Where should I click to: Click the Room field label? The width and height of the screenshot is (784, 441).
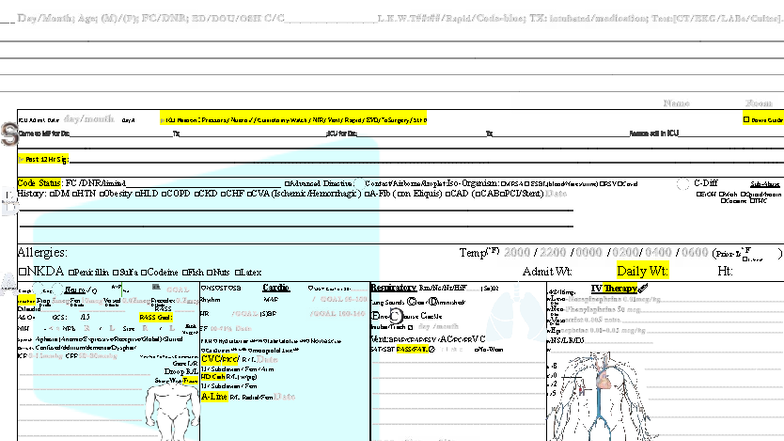pyautogui.click(x=758, y=103)
